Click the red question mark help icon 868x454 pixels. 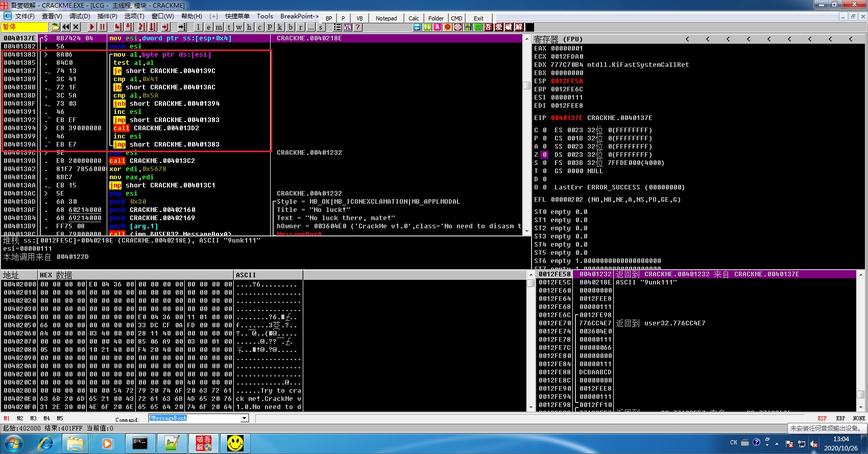pos(358,27)
